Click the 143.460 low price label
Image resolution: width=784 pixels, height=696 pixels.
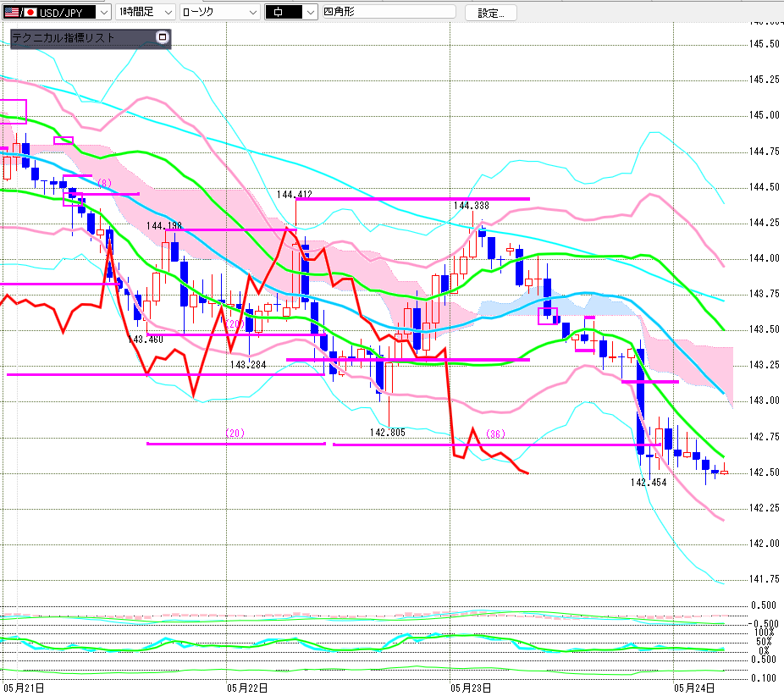[x=146, y=340]
